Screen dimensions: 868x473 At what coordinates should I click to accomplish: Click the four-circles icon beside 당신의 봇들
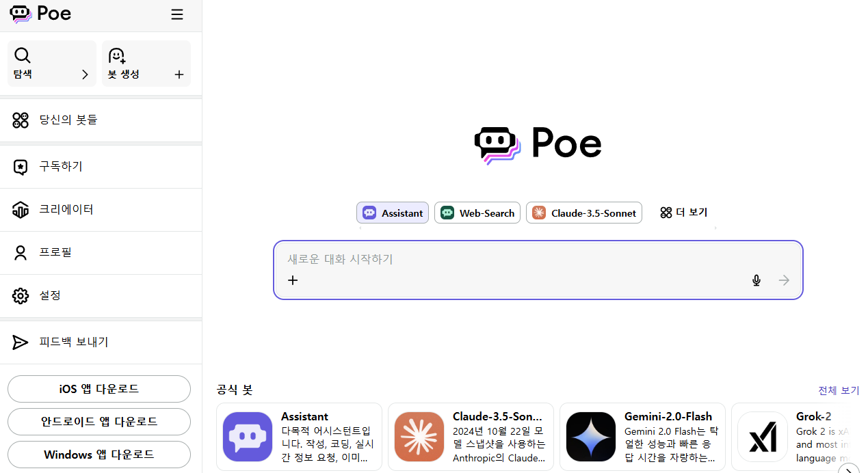coord(21,120)
